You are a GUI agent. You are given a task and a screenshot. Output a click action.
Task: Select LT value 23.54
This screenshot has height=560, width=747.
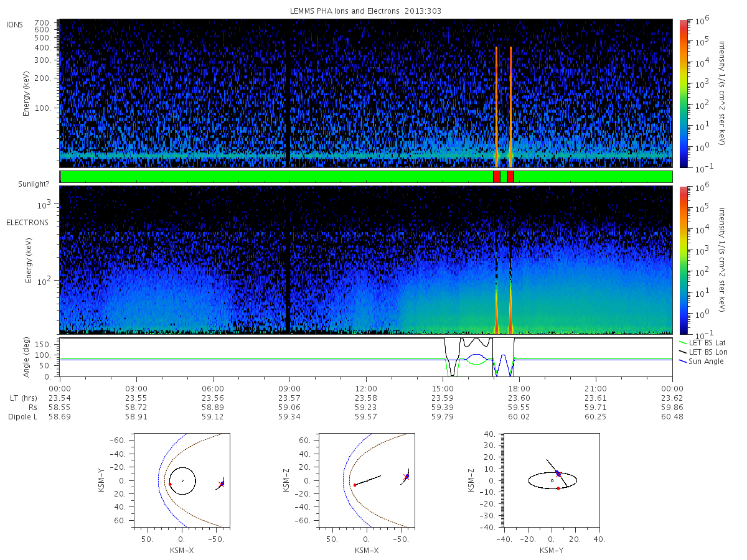click(x=60, y=398)
